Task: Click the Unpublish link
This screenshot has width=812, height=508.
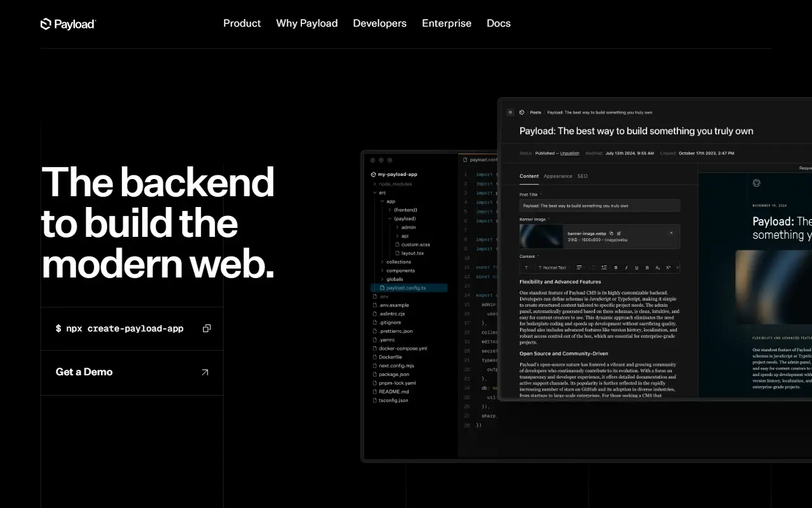Action: click(570, 153)
